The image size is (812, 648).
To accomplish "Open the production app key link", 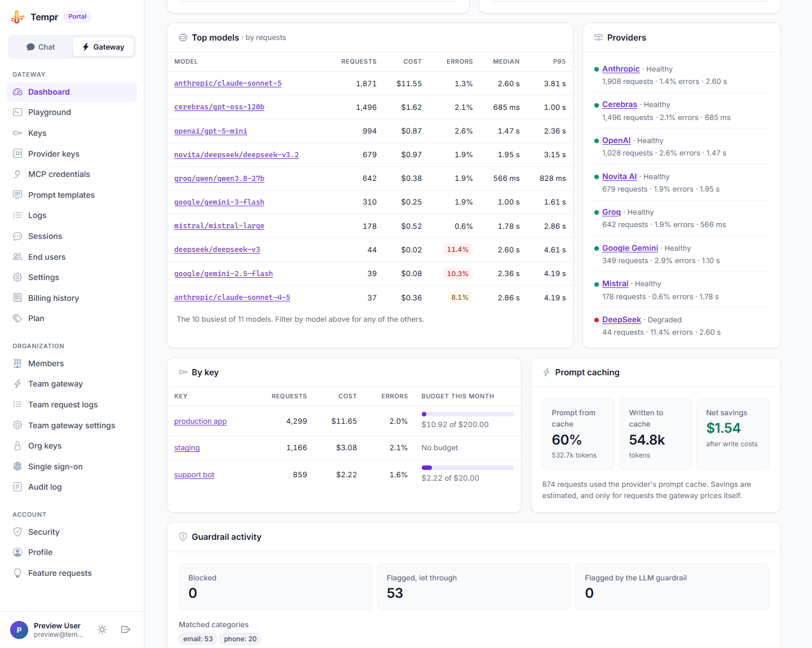I will point(200,421).
